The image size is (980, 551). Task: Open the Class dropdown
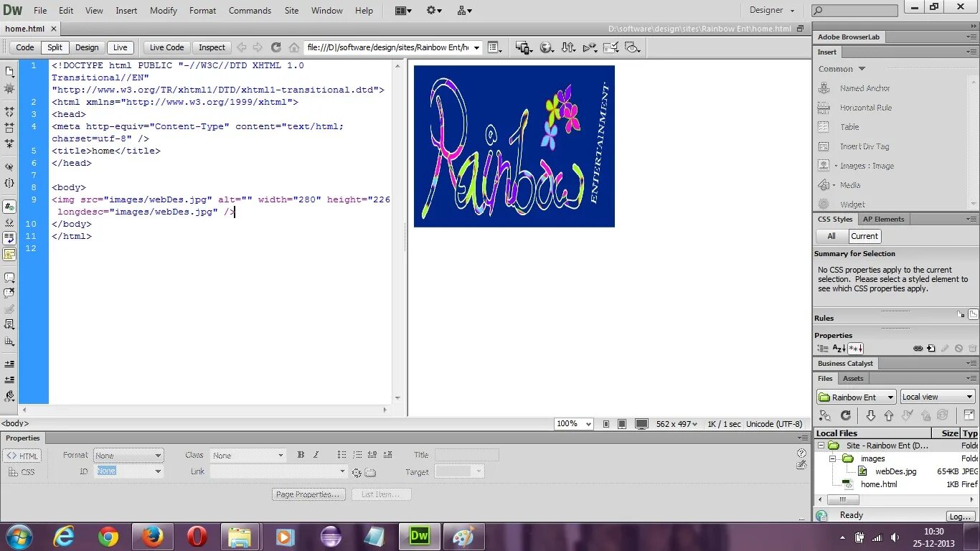(248, 456)
